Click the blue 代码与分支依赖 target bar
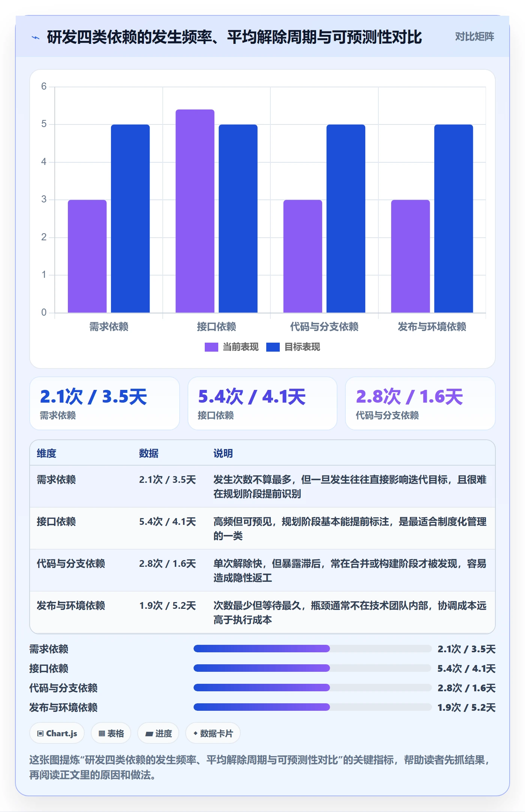 346,219
